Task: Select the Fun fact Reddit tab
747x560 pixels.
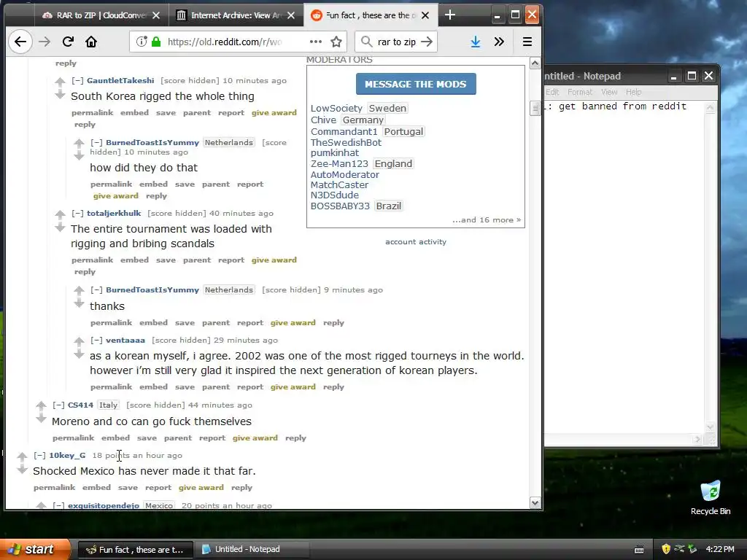Action: click(370, 15)
